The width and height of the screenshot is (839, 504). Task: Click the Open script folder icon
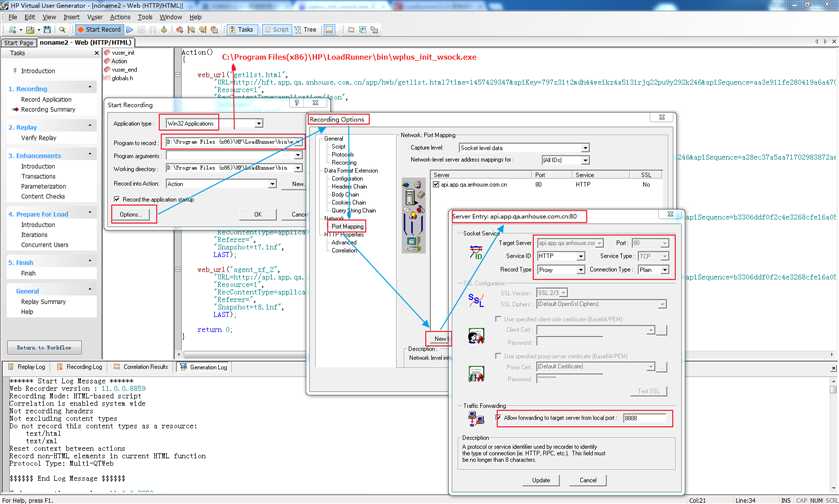click(x=30, y=29)
